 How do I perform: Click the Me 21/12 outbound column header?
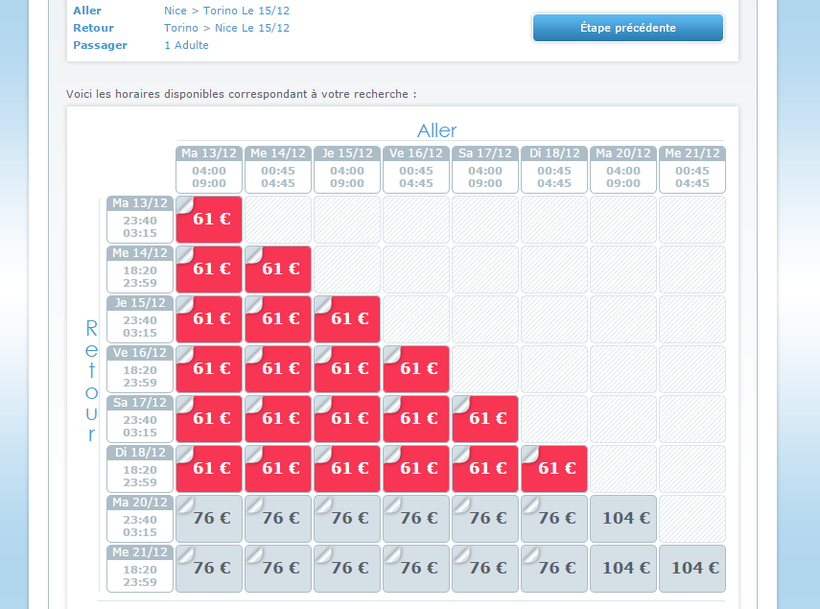point(692,154)
